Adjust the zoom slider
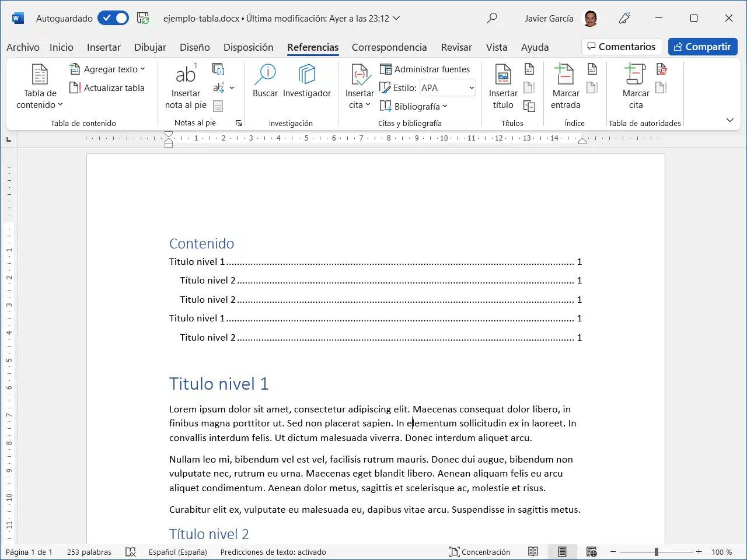The width and height of the screenshot is (747, 560). (656, 551)
